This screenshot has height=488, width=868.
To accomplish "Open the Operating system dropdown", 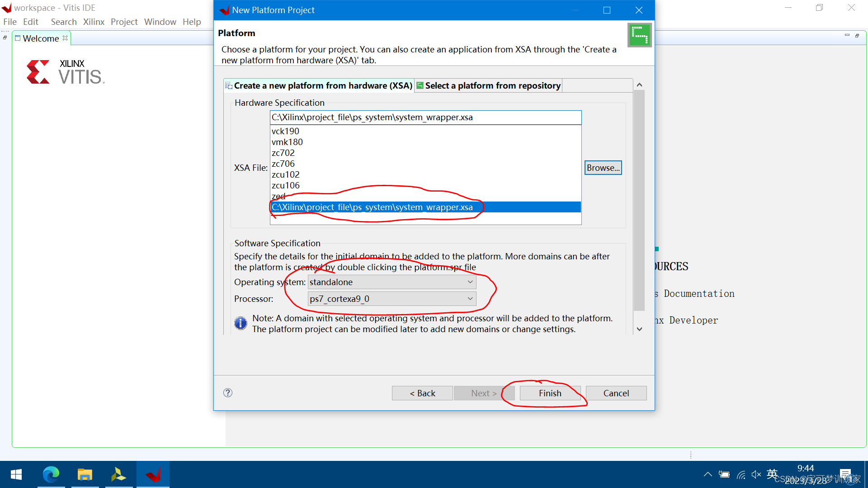I will point(392,282).
